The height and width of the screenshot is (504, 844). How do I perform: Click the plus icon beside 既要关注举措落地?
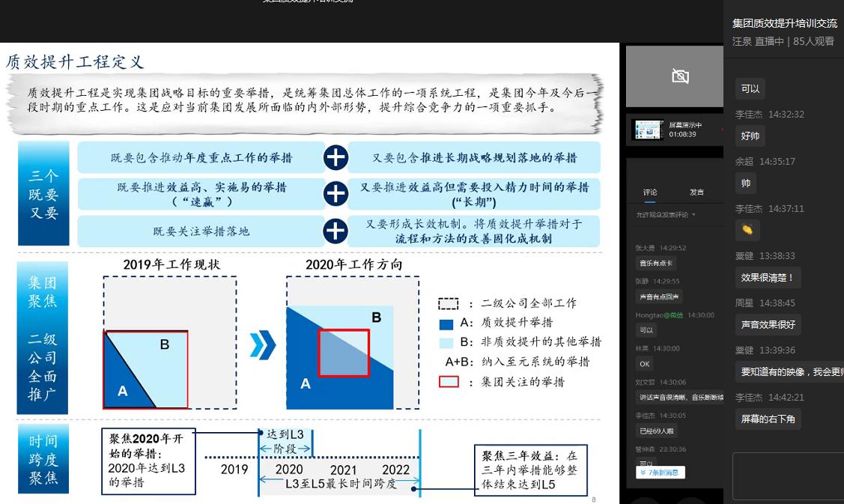(336, 231)
